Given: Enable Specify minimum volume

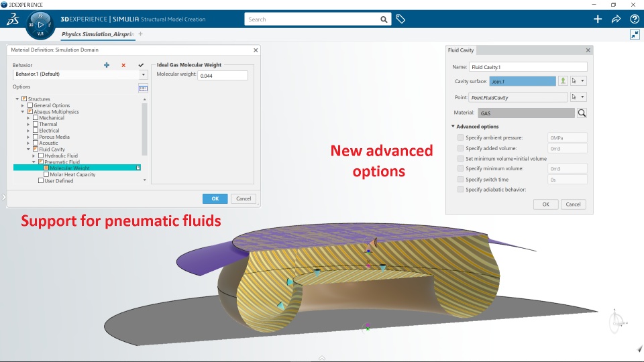Looking at the screenshot, I should pos(460,168).
